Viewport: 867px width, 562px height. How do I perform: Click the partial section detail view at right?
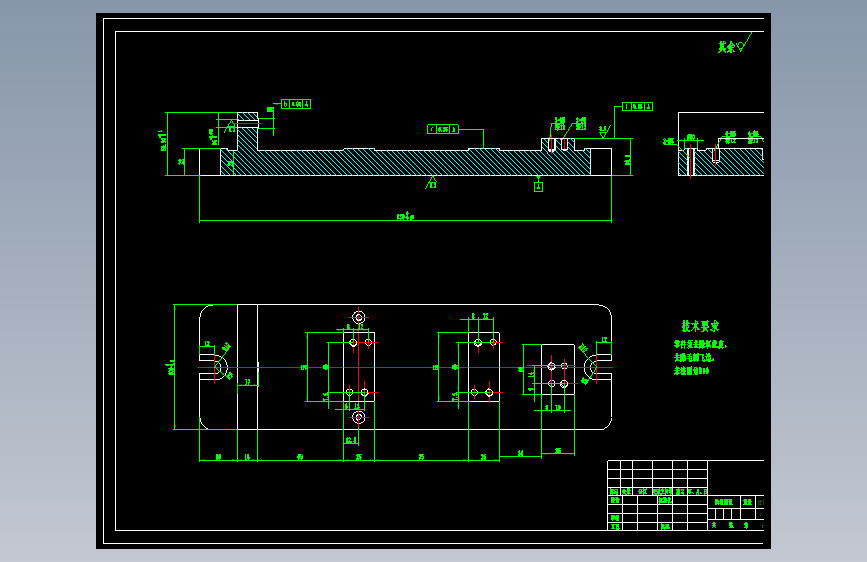tap(721, 144)
